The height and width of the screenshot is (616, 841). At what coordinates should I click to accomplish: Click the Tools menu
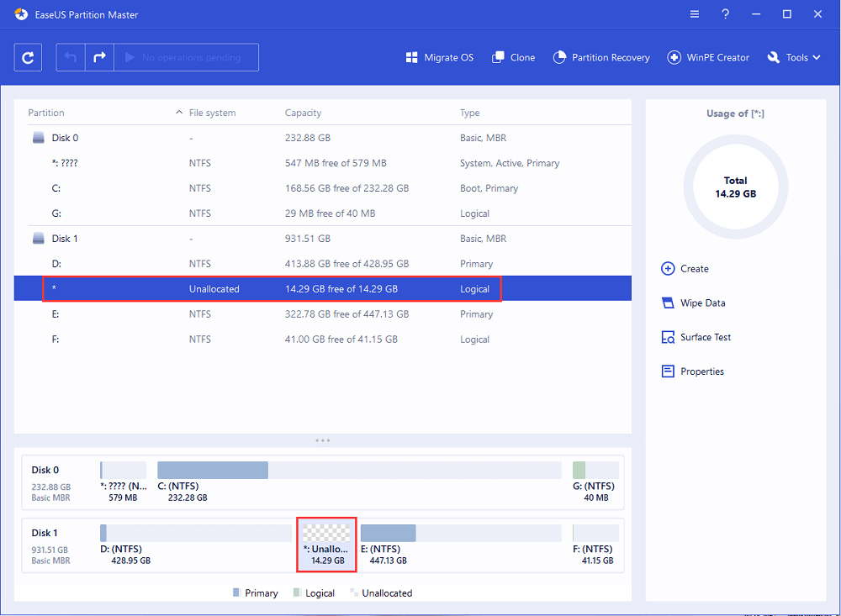[x=793, y=57]
